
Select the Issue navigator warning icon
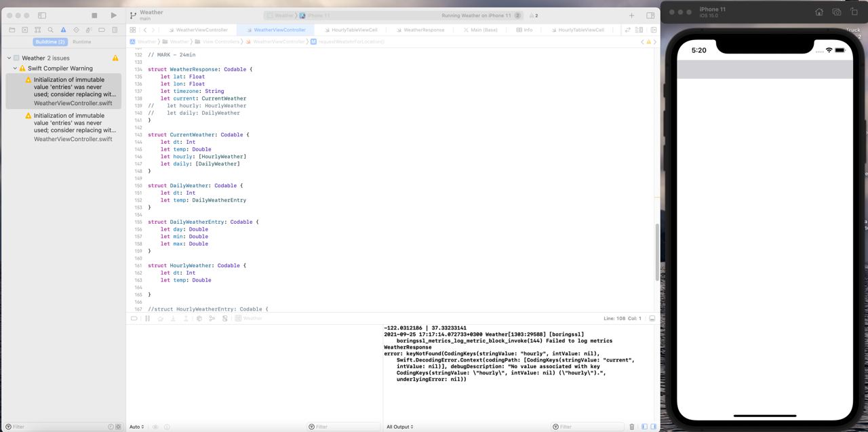tap(63, 30)
